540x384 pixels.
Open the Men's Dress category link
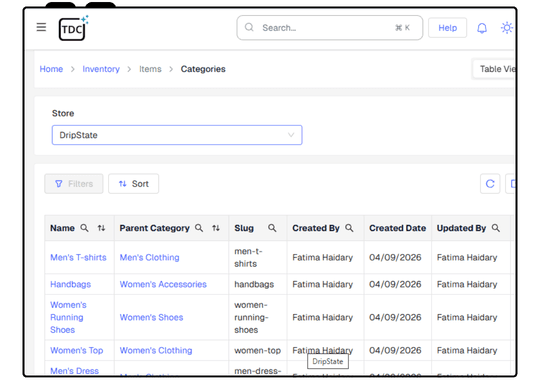pos(74,371)
